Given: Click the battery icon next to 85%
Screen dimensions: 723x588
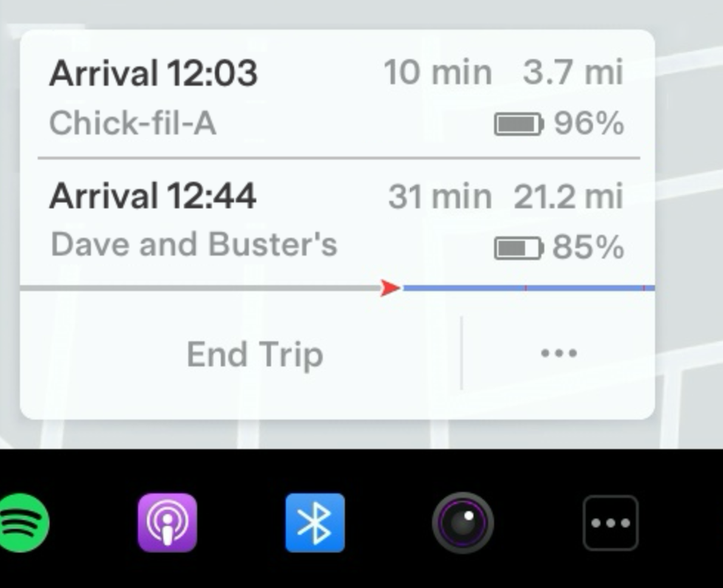Looking at the screenshot, I should pos(519,248).
